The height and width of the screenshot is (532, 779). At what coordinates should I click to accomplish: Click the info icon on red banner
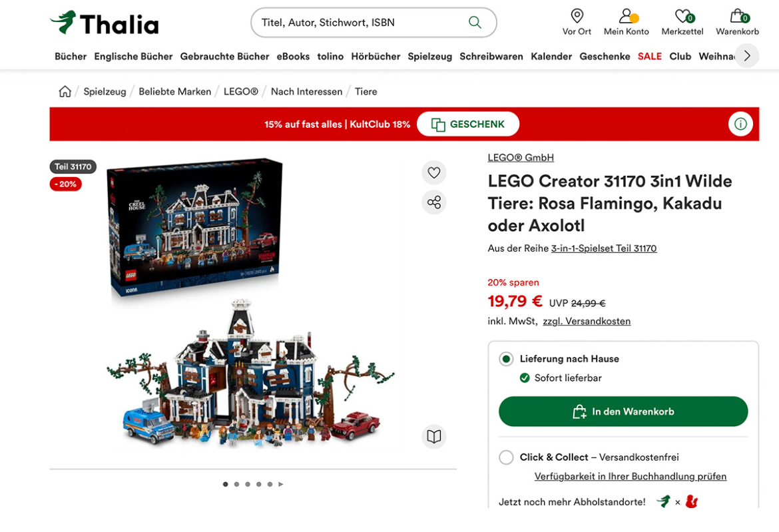tap(740, 124)
